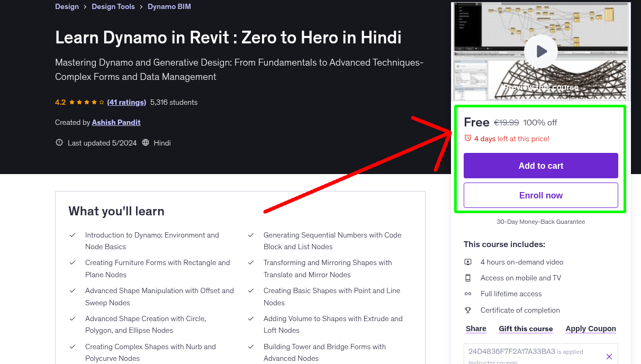Click the lifetime access infinity icon
Screen dimensions: 641x364
(468, 294)
